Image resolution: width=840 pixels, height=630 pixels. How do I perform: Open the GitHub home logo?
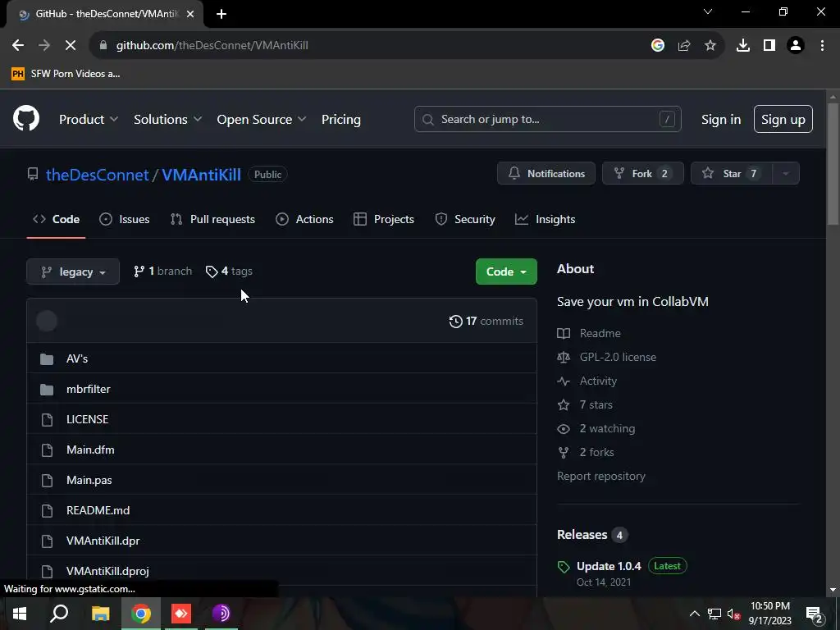[x=26, y=118]
